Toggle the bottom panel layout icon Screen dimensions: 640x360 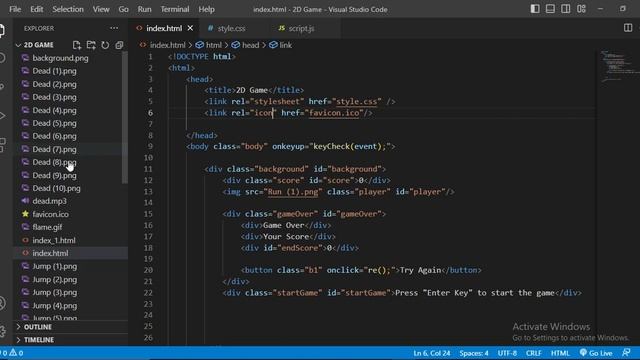[x=550, y=9]
